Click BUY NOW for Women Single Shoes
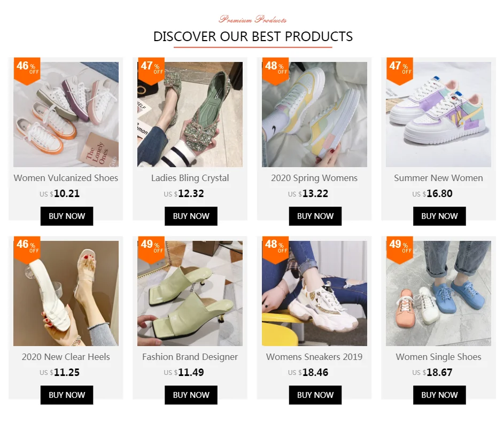 [439, 395]
